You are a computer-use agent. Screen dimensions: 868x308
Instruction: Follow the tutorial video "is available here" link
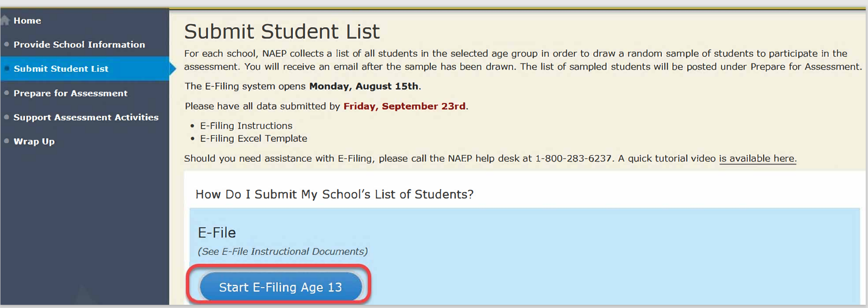[757, 159]
